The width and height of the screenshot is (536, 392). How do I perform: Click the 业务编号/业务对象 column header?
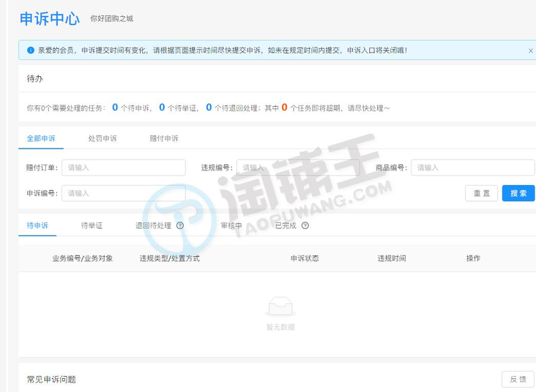tap(83, 258)
